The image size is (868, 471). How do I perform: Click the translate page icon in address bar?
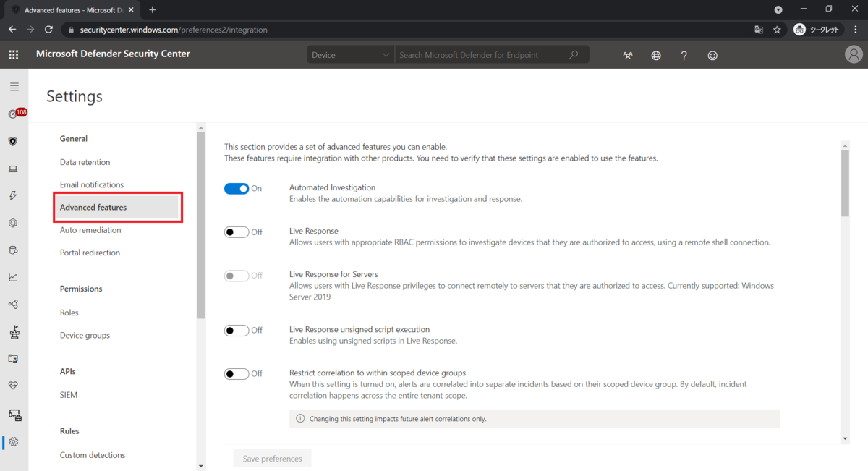point(758,30)
